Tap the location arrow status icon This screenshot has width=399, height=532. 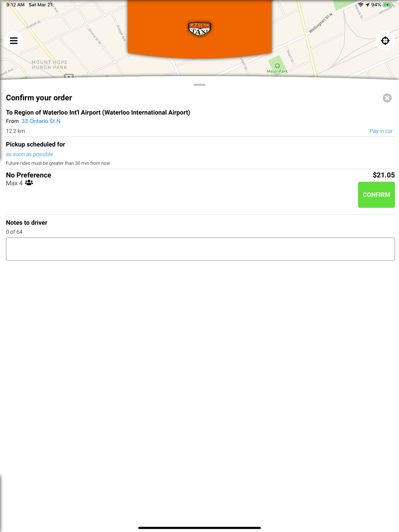pyautogui.click(x=367, y=5)
